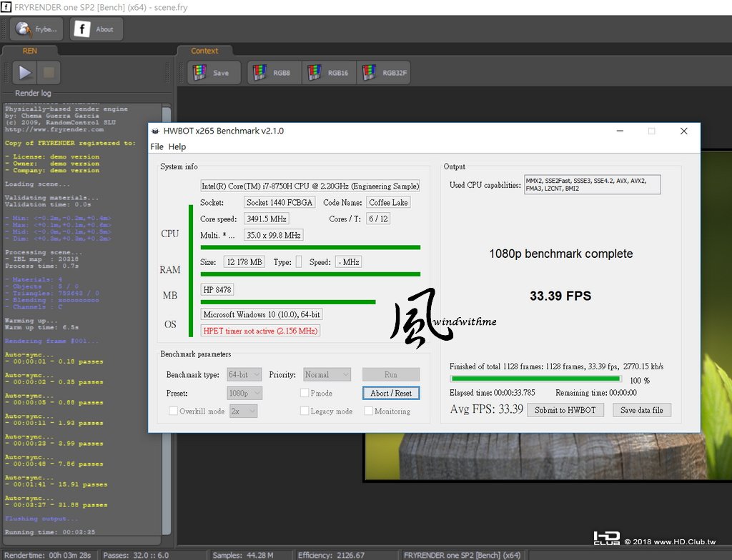Click the Microsoft Windows 10 OS field
The height and width of the screenshot is (560, 732).
pos(262,314)
